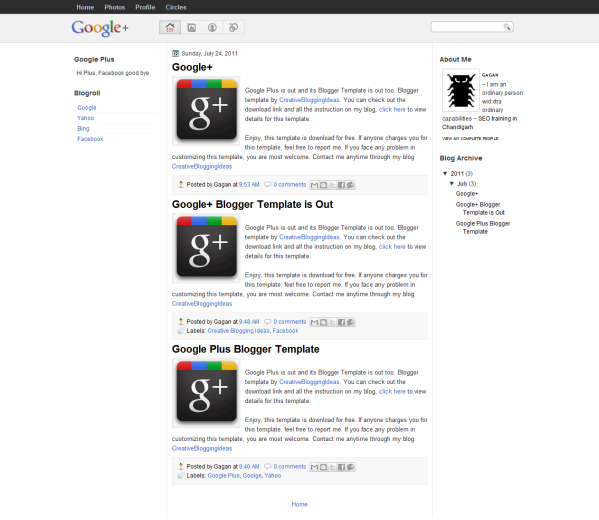
Task: Share the 9:48 AM post to Facebook
Action: pos(342,322)
